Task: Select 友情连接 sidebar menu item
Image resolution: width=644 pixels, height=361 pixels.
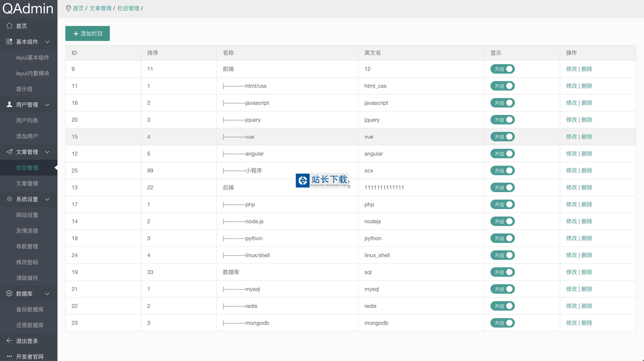Action: [x=27, y=230]
